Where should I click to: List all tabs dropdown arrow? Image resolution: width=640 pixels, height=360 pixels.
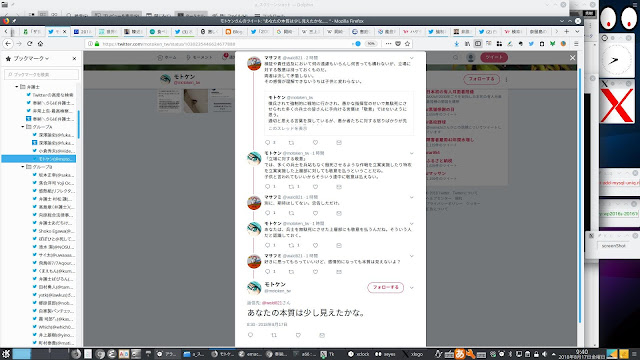pos(577,31)
